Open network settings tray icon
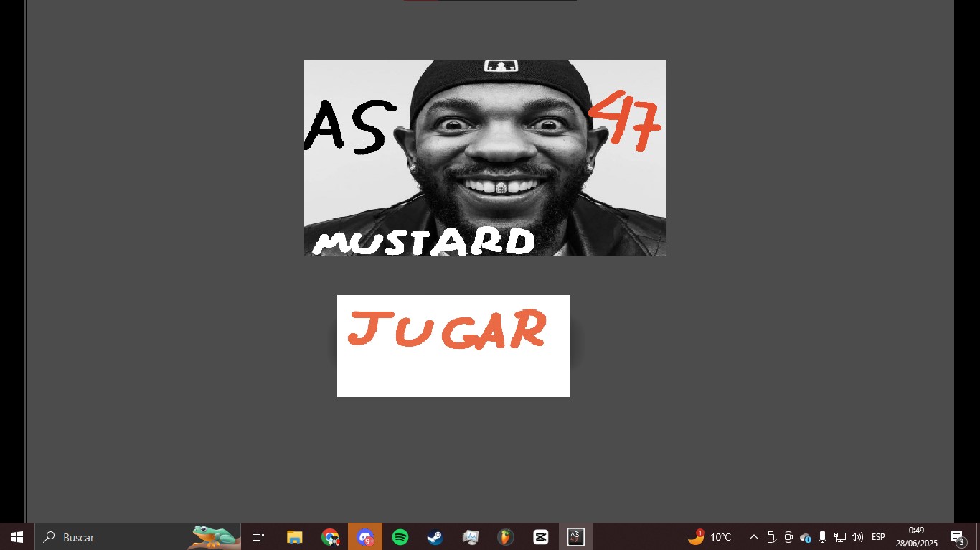 click(840, 537)
